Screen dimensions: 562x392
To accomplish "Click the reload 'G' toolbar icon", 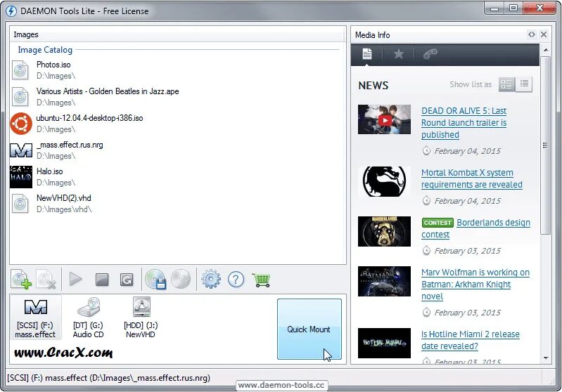I will (127, 280).
